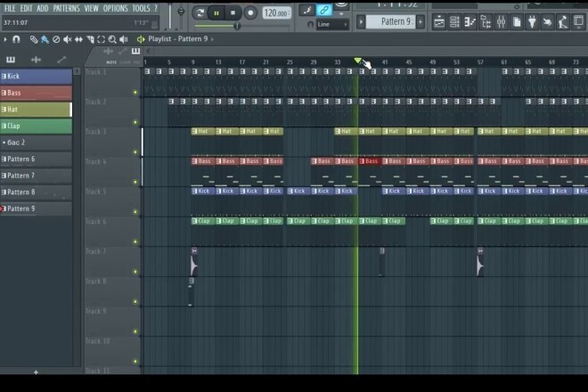Select the Mute tool in playlist toolbar
This screenshot has height=392, width=588.
67,39
